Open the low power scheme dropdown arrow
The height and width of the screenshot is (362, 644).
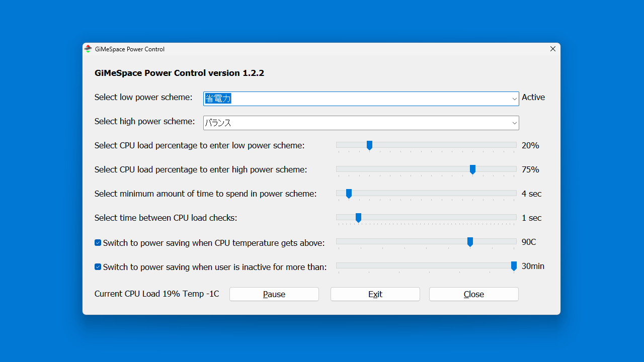(514, 99)
